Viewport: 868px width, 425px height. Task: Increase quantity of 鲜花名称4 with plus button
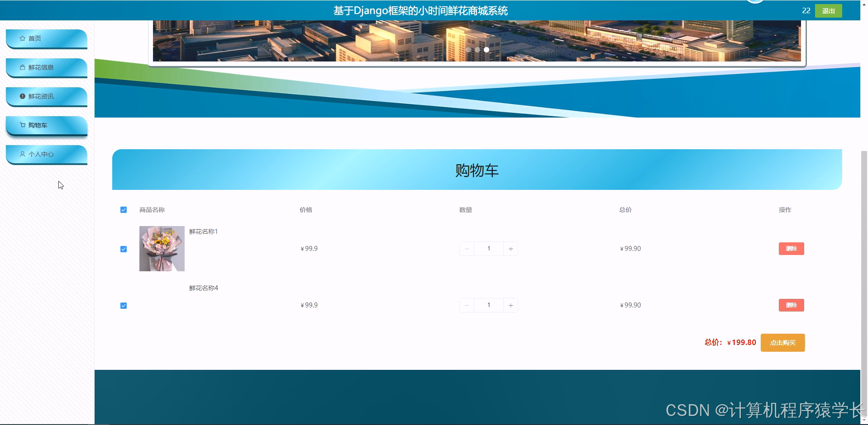(x=510, y=305)
